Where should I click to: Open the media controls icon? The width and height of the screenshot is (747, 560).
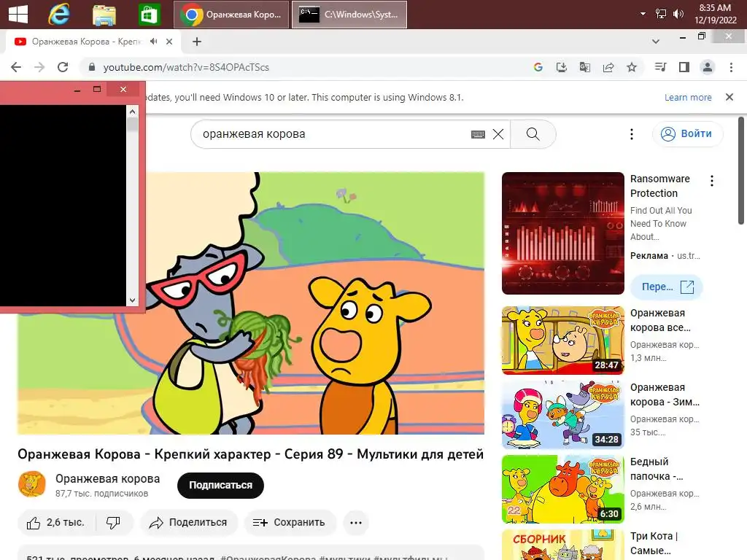660,67
